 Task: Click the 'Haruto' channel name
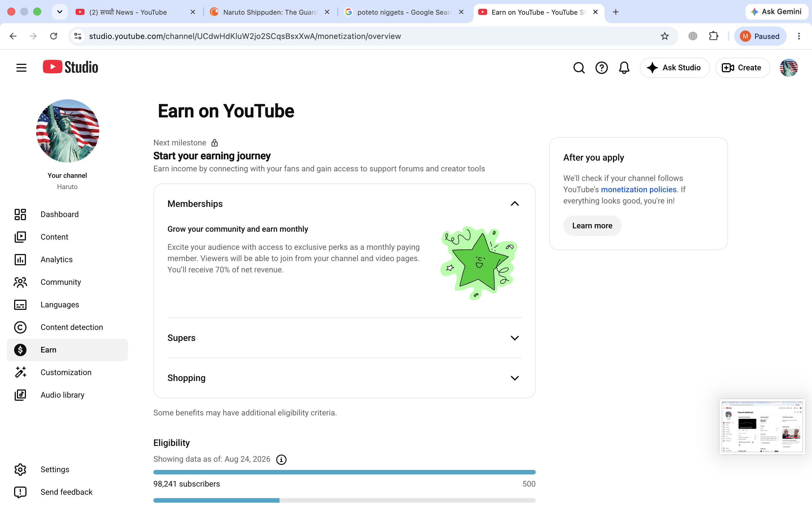coord(67,187)
